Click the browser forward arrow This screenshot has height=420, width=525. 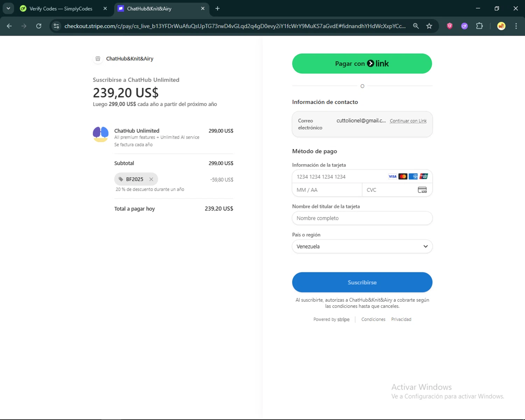(24, 26)
